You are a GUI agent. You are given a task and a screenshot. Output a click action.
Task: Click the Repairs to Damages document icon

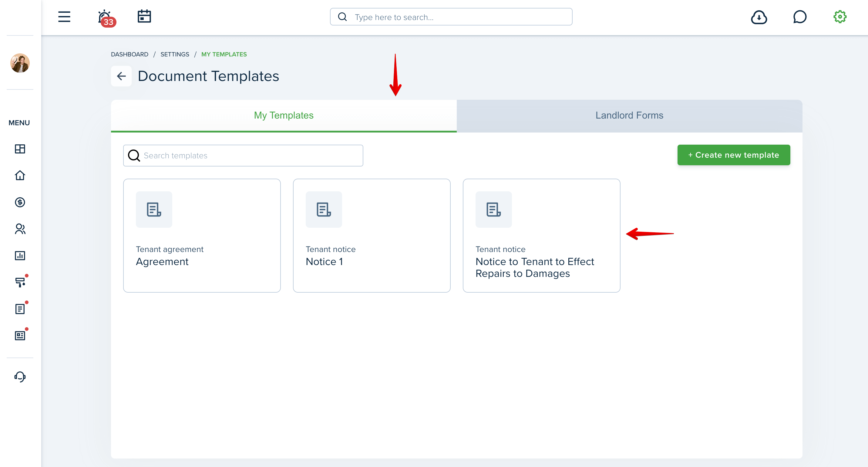click(494, 210)
